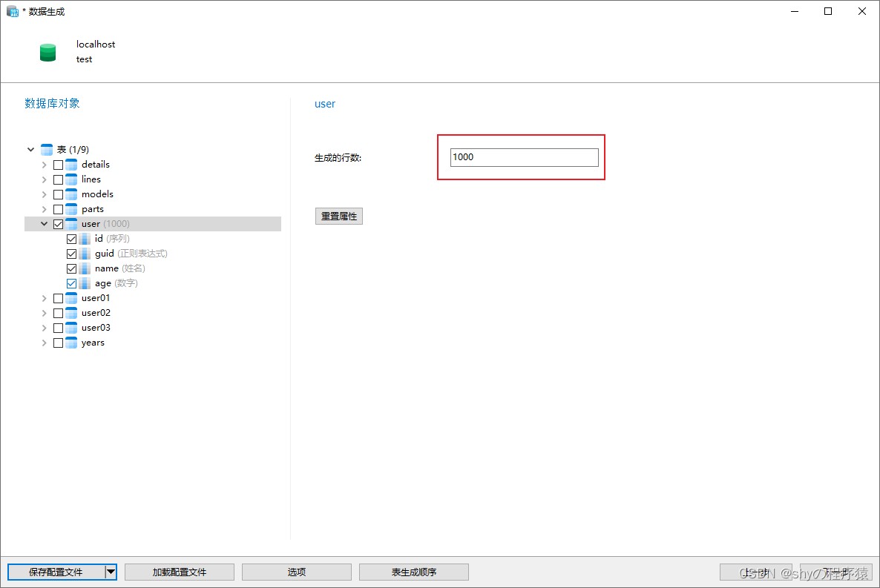Collapse the user table node

[45, 224]
